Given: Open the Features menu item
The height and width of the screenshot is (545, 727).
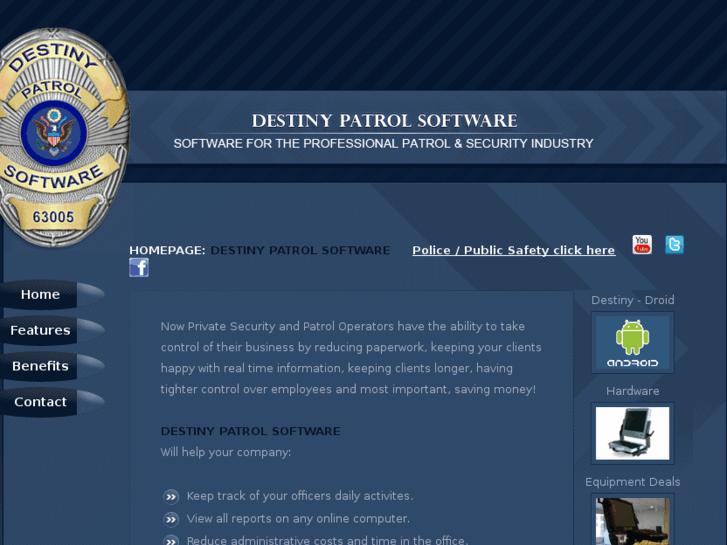Looking at the screenshot, I should [40, 330].
